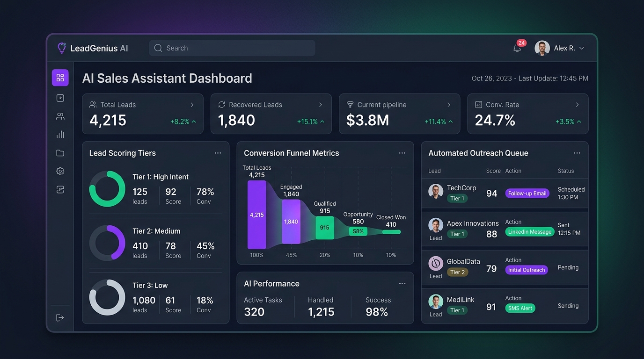Select the green Qualified 915 funnel bar

[x=325, y=228]
